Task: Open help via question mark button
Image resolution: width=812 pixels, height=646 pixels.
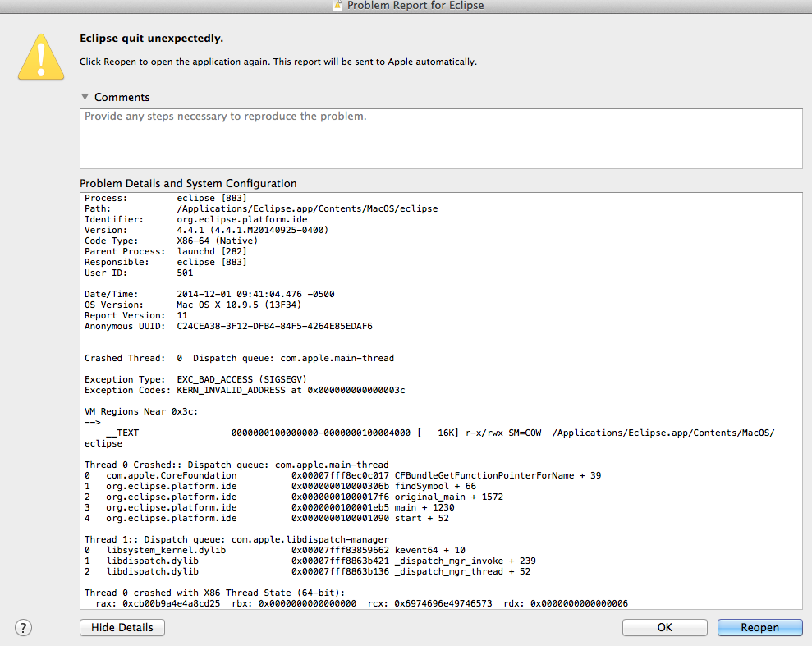Action: (23, 627)
